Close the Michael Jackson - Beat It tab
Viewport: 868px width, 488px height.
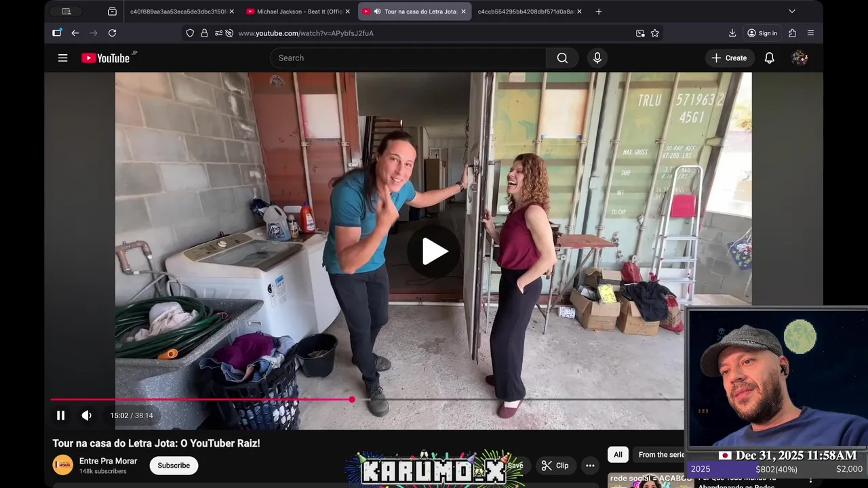tap(347, 12)
